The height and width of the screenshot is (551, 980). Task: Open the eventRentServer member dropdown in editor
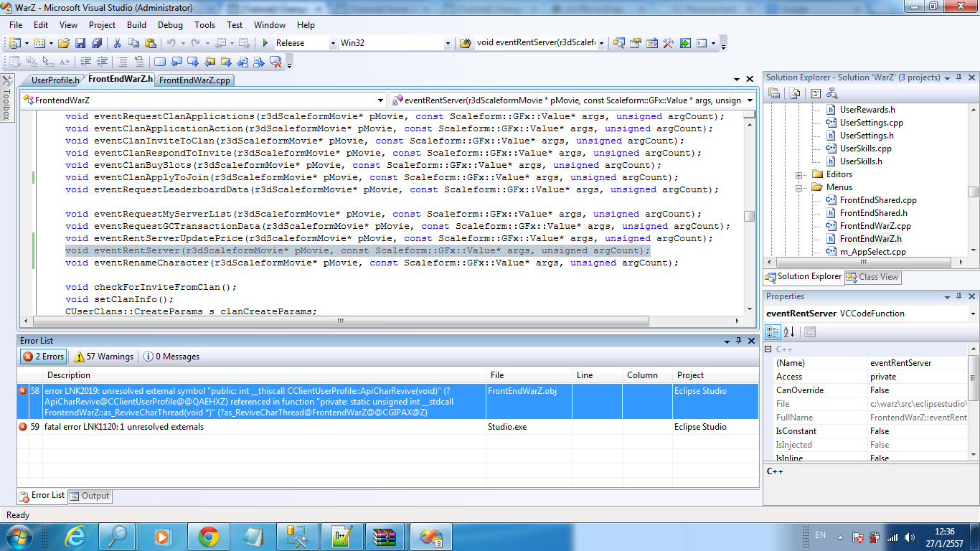pyautogui.click(x=750, y=100)
